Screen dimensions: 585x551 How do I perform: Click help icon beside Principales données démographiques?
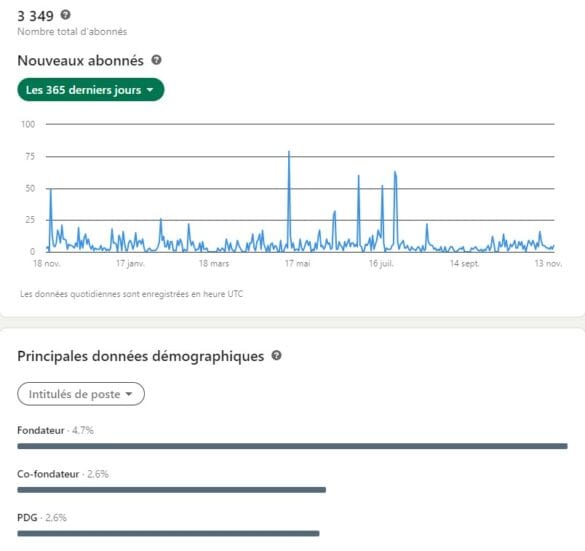(276, 356)
